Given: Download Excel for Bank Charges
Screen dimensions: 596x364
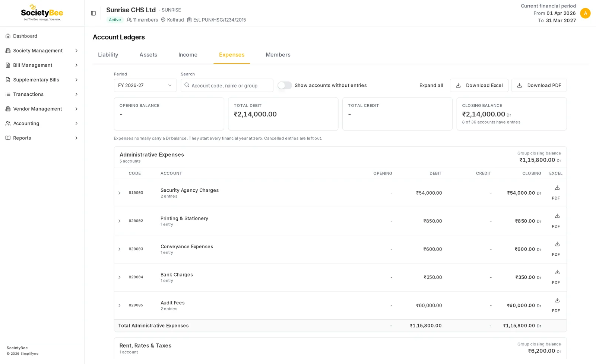Looking at the screenshot, I should (557, 272).
